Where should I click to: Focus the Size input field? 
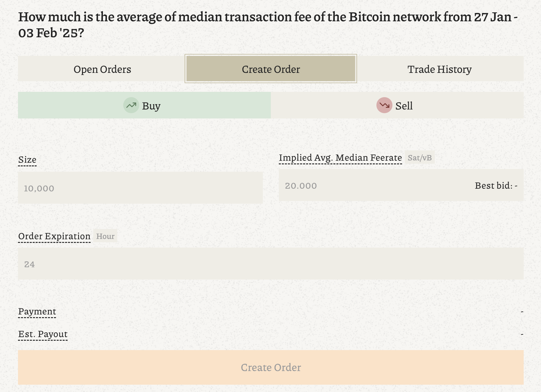pos(140,188)
